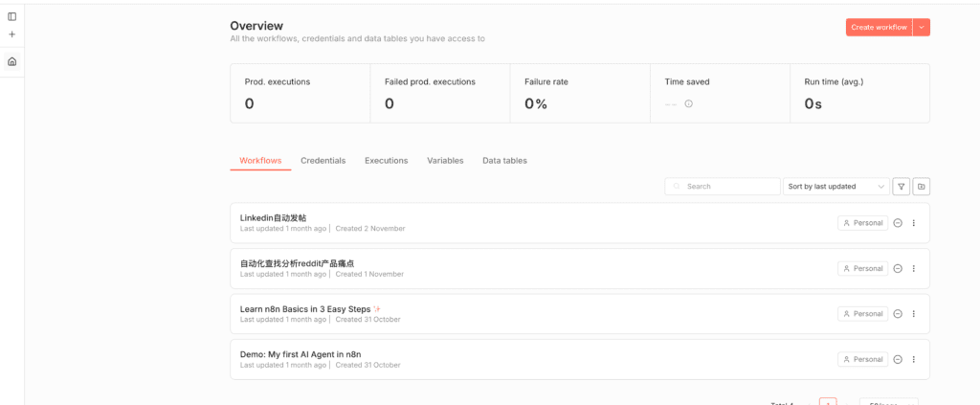Open three-dot menu for Learn n8n Basics

point(913,314)
